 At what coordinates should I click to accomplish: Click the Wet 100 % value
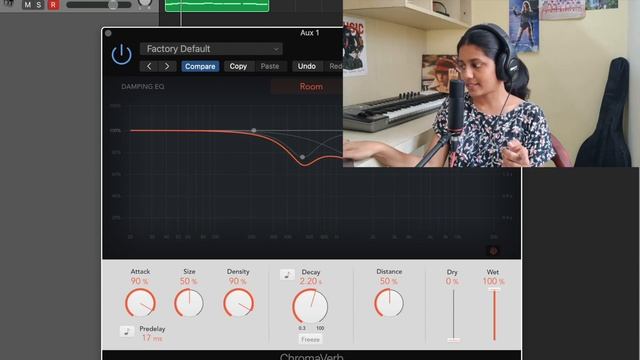pyautogui.click(x=493, y=281)
